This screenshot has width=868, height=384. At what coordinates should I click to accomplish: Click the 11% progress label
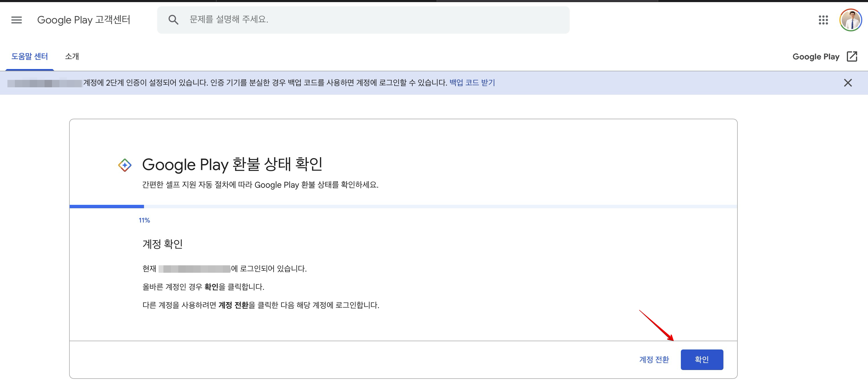click(x=144, y=221)
